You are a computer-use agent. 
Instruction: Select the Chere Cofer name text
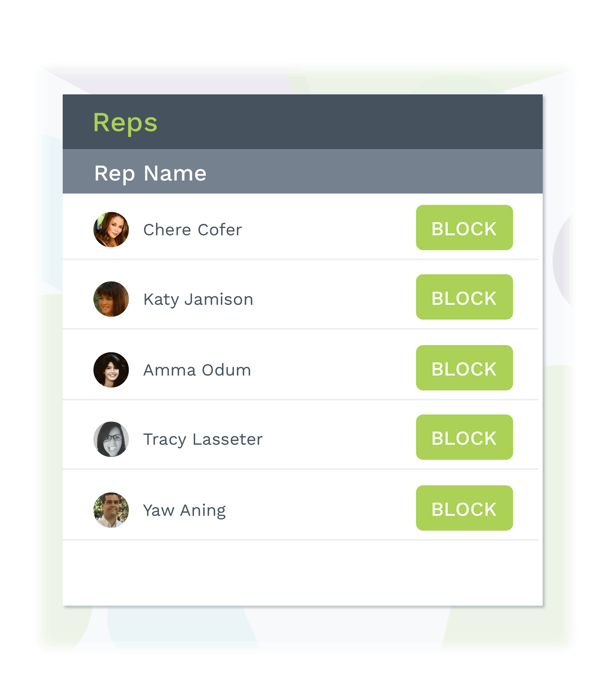193,230
